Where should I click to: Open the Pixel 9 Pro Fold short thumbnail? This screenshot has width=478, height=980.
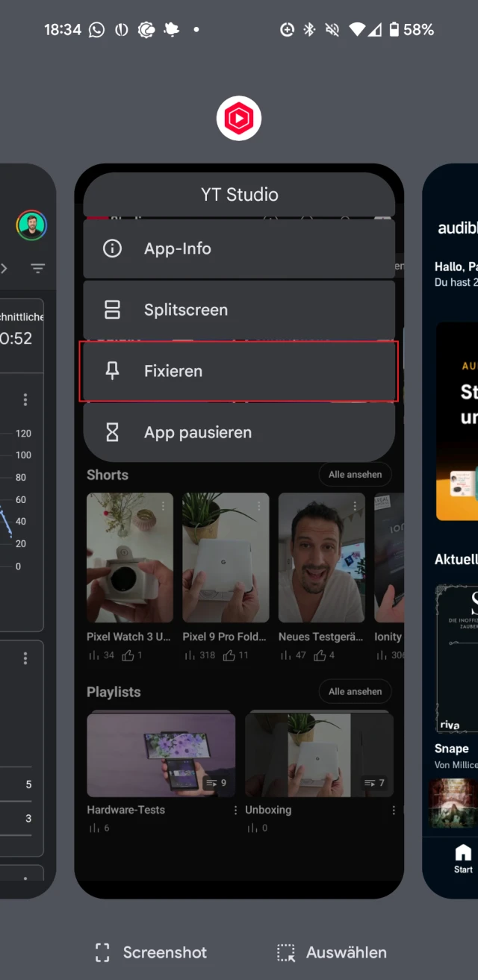click(x=226, y=558)
